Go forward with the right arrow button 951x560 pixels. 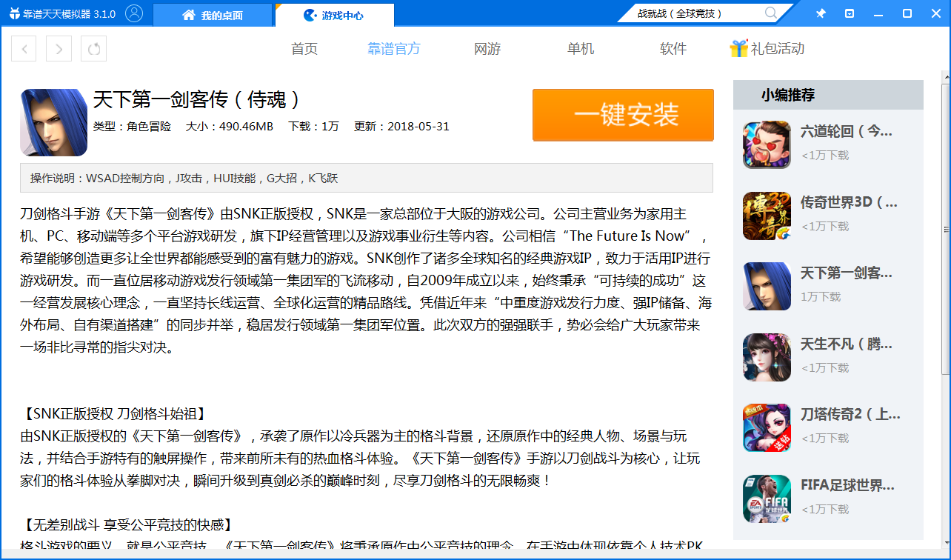[59, 49]
